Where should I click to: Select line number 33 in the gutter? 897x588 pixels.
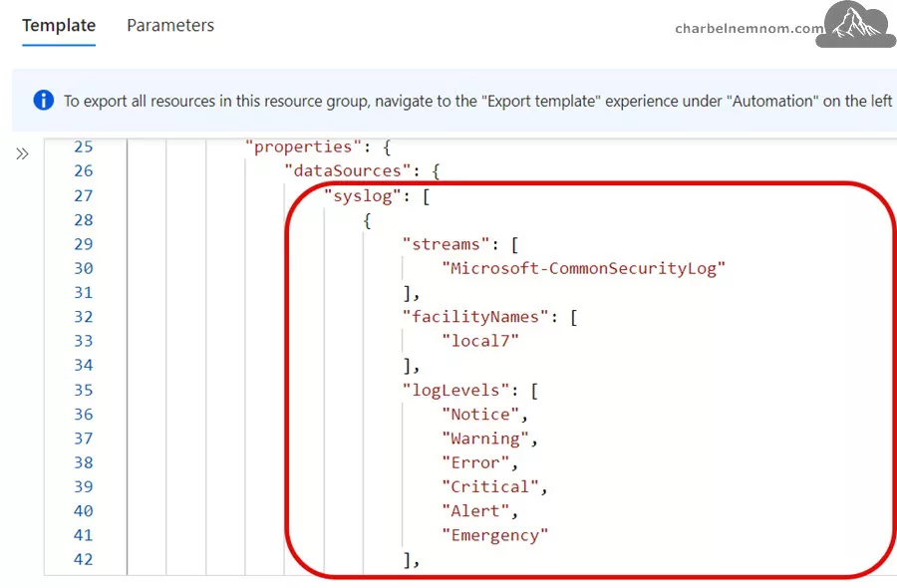point(84,341)
